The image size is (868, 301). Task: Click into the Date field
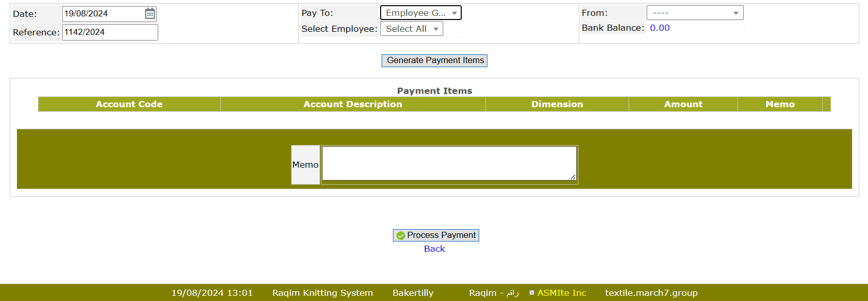103,14
